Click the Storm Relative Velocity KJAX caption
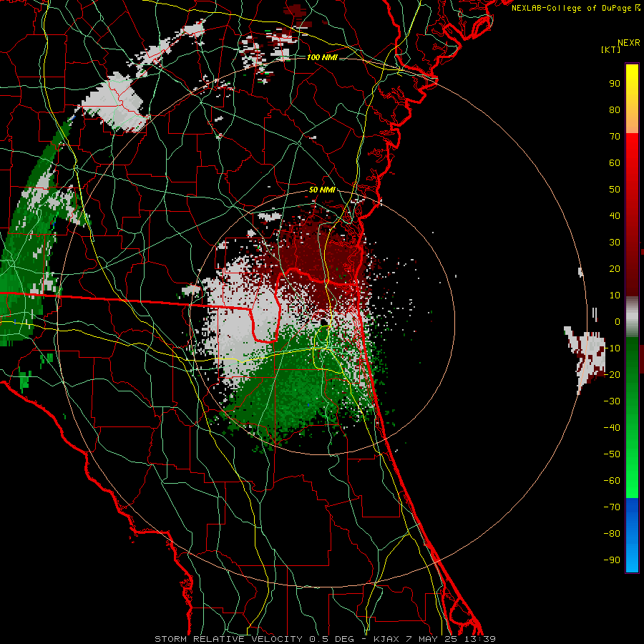This screenshot has width=644, height=644. (326, 639)
